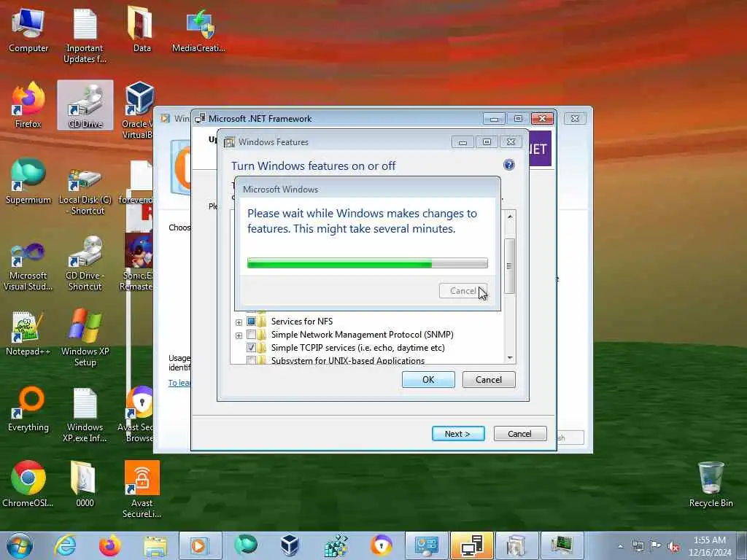Open Windows Features help icon
The image size is (747, 560).
tap(508, 165)
